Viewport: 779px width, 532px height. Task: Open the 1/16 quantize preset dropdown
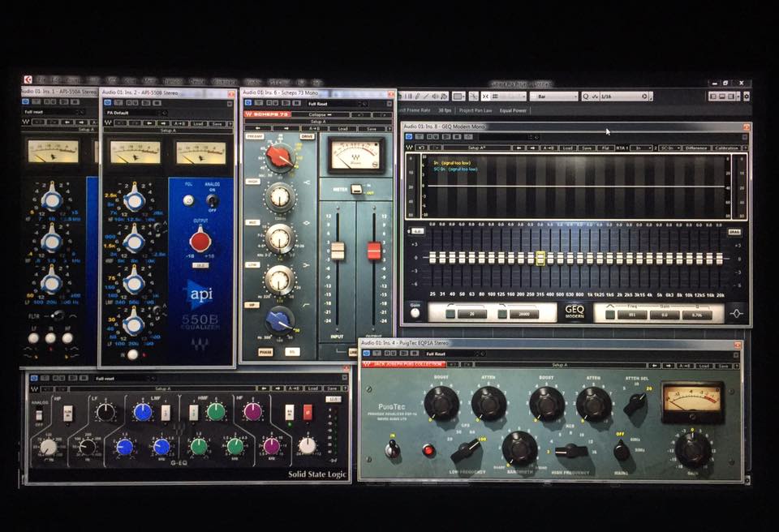click(x=624, y=97)
